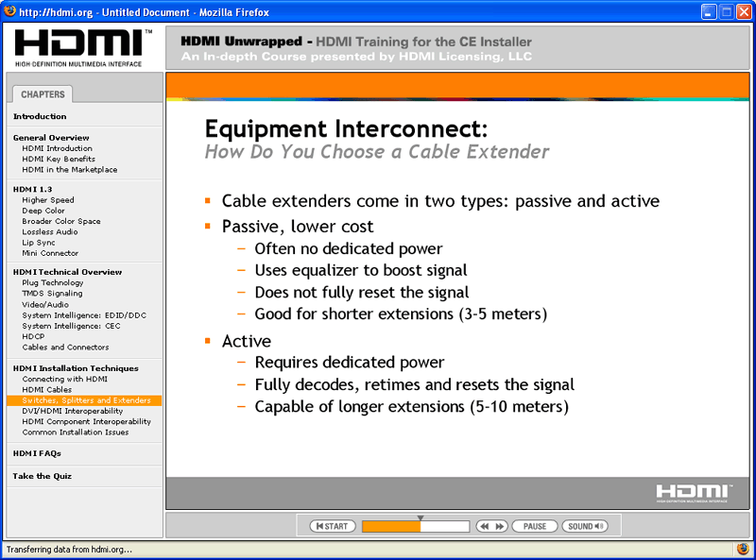Select Switches, Splitters and Extenders item
The image size is (756, 560).
point(84,400)
